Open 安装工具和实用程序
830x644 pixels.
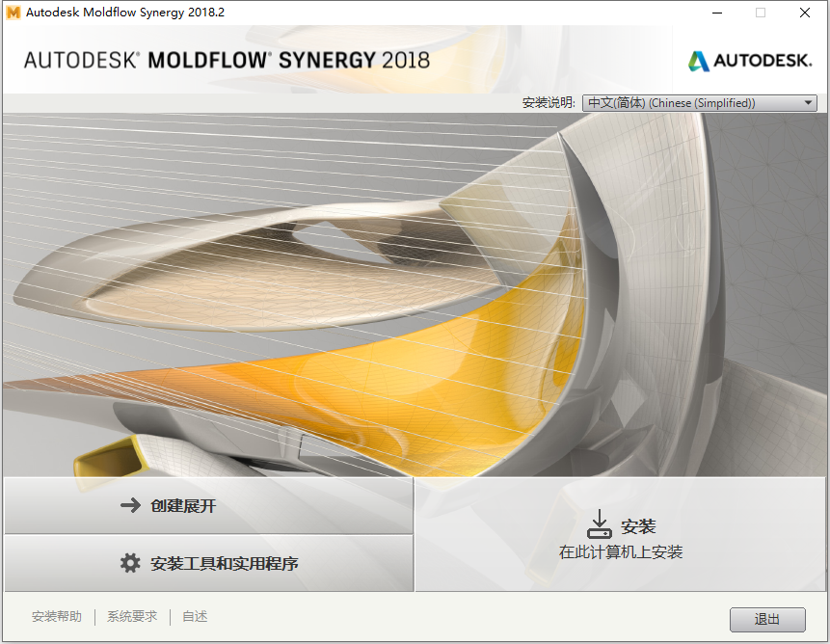coord(209,563)
